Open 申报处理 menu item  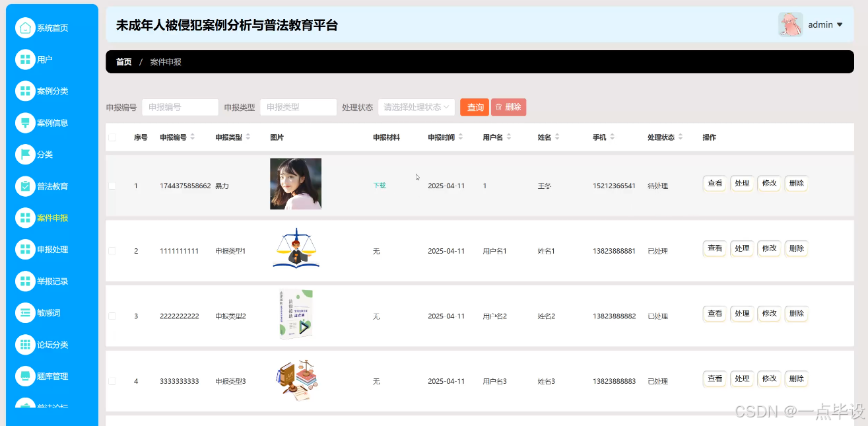[52, 250]
